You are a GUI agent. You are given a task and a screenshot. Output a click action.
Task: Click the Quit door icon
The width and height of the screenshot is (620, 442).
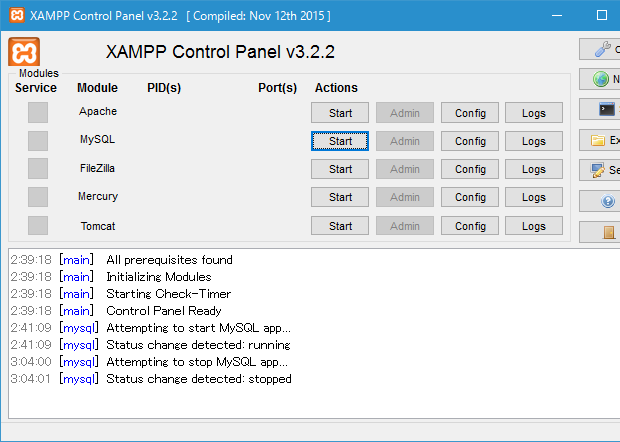[608, 232]
